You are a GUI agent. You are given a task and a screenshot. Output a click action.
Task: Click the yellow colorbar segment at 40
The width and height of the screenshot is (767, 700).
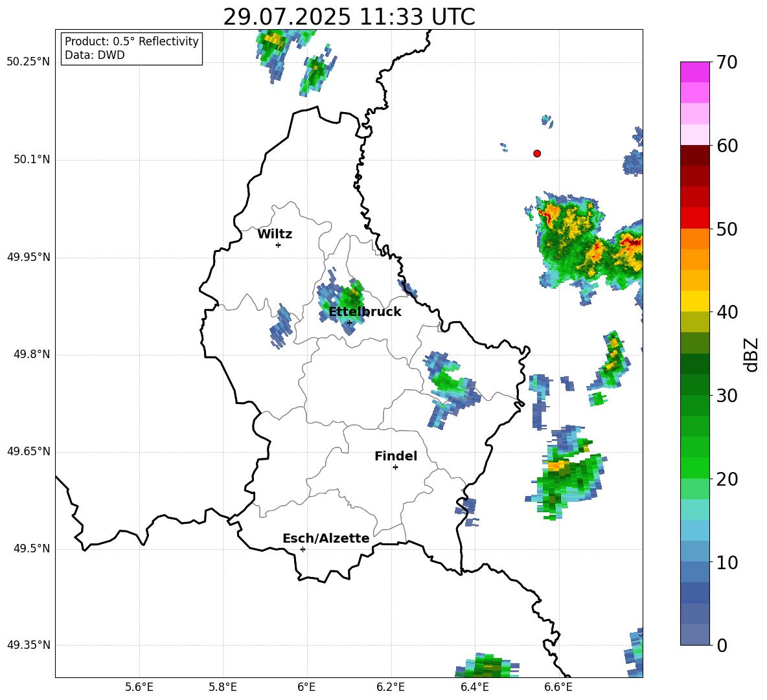(694, 301)
